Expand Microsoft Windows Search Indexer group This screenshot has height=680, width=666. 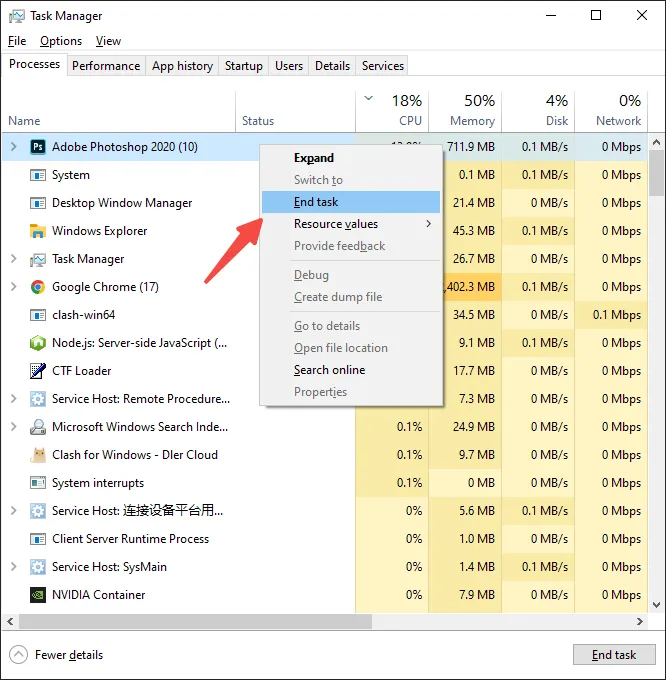[x=13, y=427]
